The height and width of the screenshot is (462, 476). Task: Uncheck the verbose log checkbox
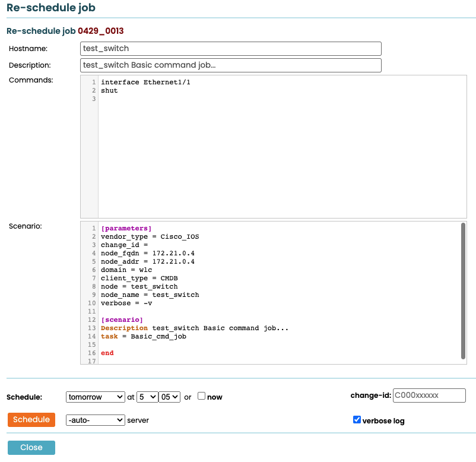point(357,420)
